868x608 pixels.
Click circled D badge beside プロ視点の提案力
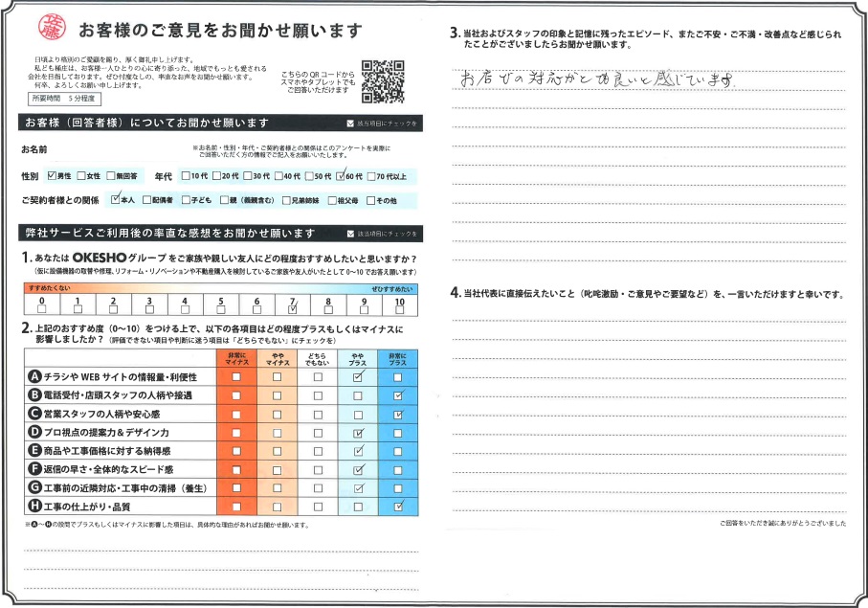pyautogui.click(x=34, y=432)
